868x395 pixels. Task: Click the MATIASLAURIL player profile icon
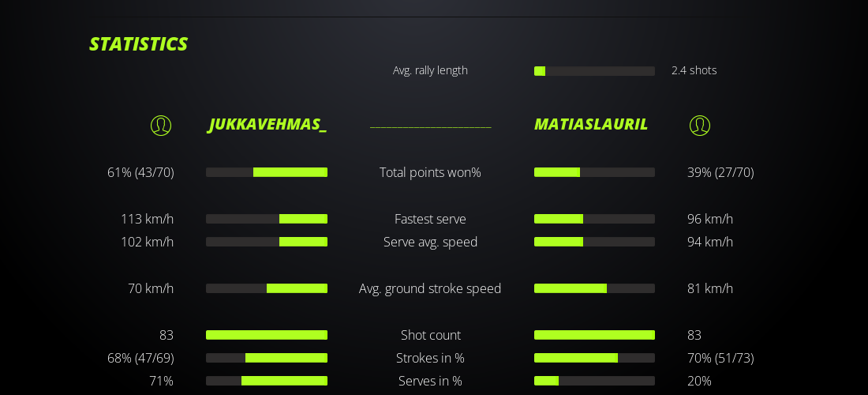(x=700, y=126)
